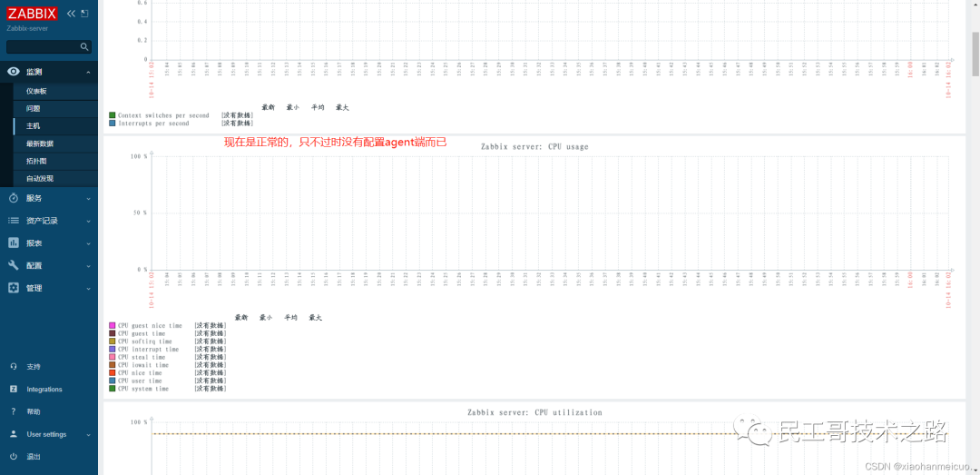Screen dimensions: 980x475
Task: Click the CPU softirq time swatch
Action: click(x=113, y=341)
